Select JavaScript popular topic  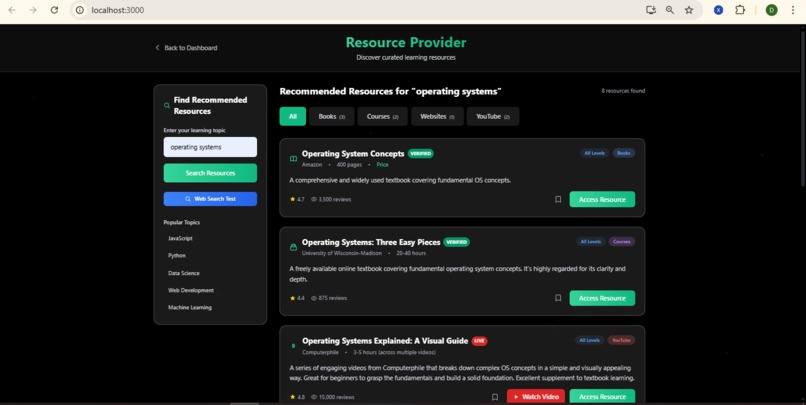click(x=180, y=238)
